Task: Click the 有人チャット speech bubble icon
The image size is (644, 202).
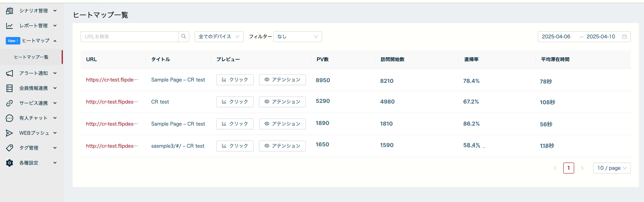Action: point(9,118)
